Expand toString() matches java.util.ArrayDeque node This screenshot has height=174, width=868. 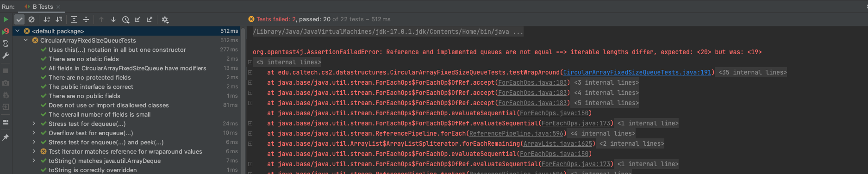(x=34, y=161)
